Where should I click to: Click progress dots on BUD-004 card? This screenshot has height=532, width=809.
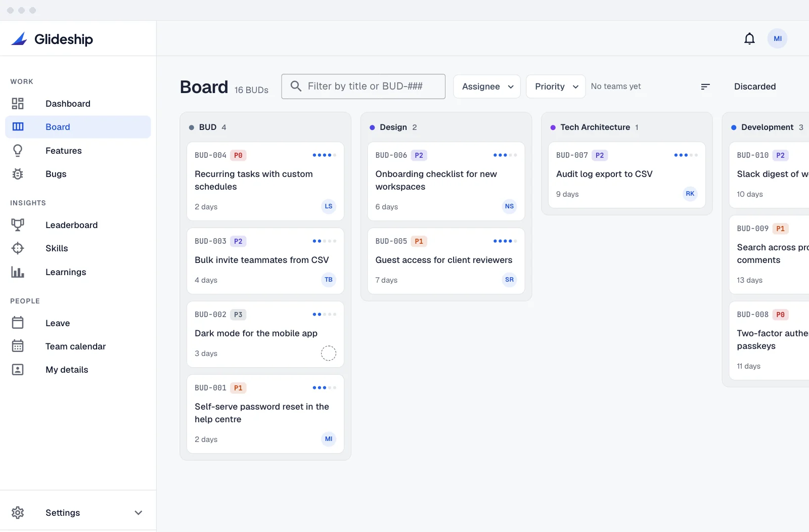pyautogui.click(x=324, y=155)
